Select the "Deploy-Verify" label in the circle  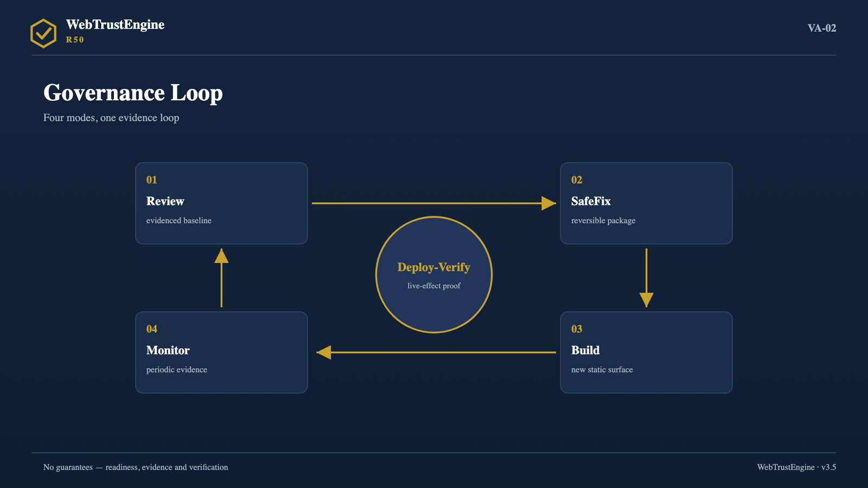coord(434,267)
